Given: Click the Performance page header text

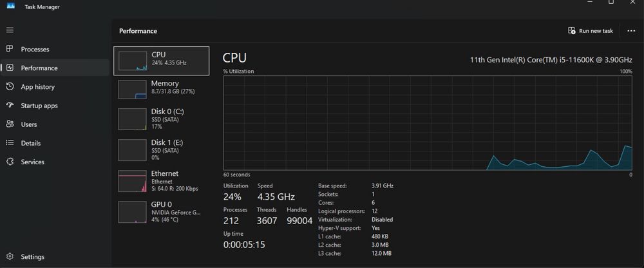Looking at the screenshot, I should point(138,31).
